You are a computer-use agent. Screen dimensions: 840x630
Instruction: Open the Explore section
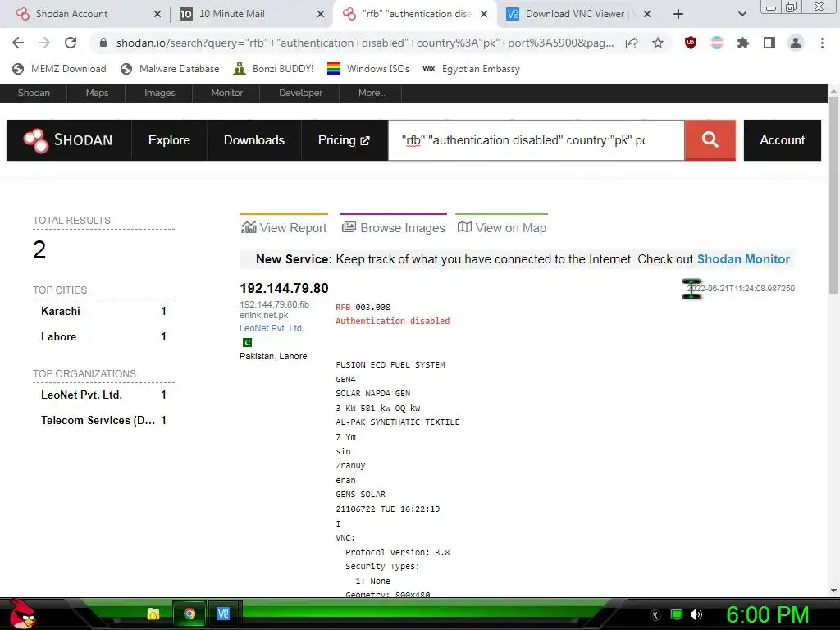pos(169,140)
